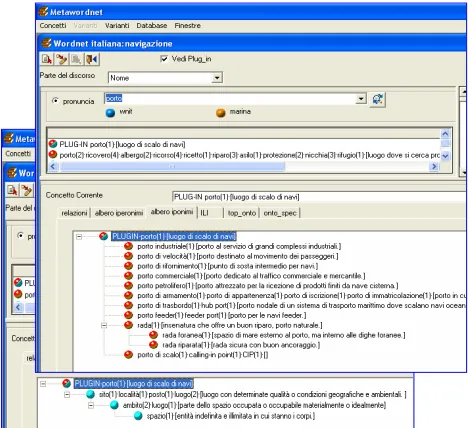Click the search refresh icon beside porto field
This screenshot has height=428, width=468.
tap(378, 99)
